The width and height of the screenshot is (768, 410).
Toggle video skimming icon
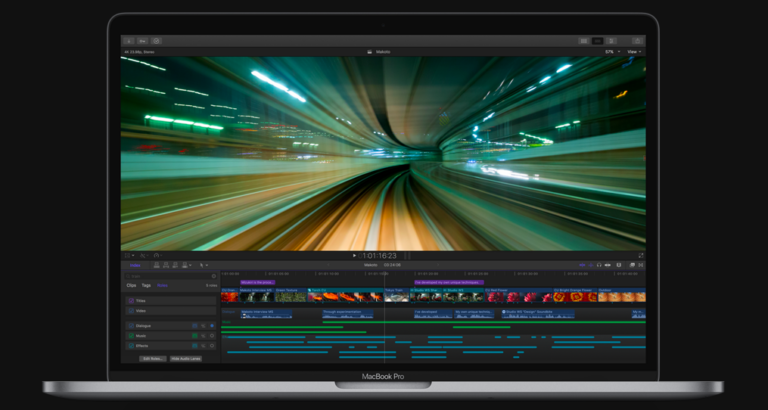pos(582,265)
